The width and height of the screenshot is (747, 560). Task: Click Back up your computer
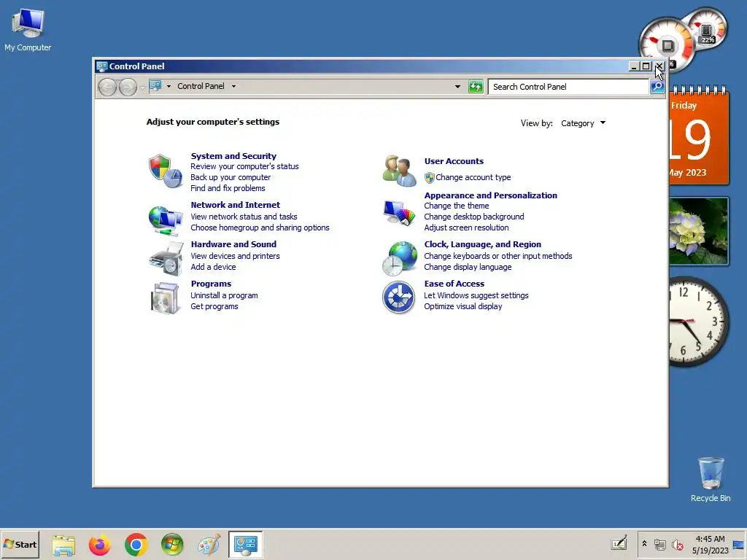231,177
